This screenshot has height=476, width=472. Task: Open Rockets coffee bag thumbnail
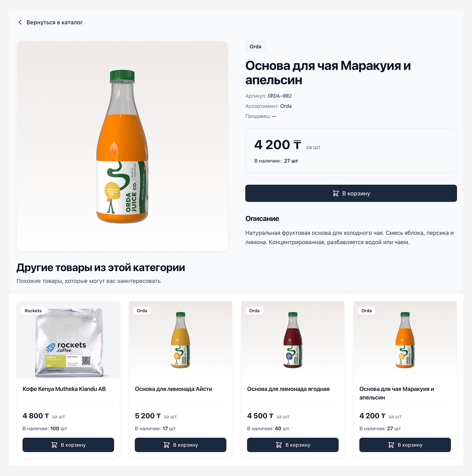pyautogui.click(x=68, y=340)
